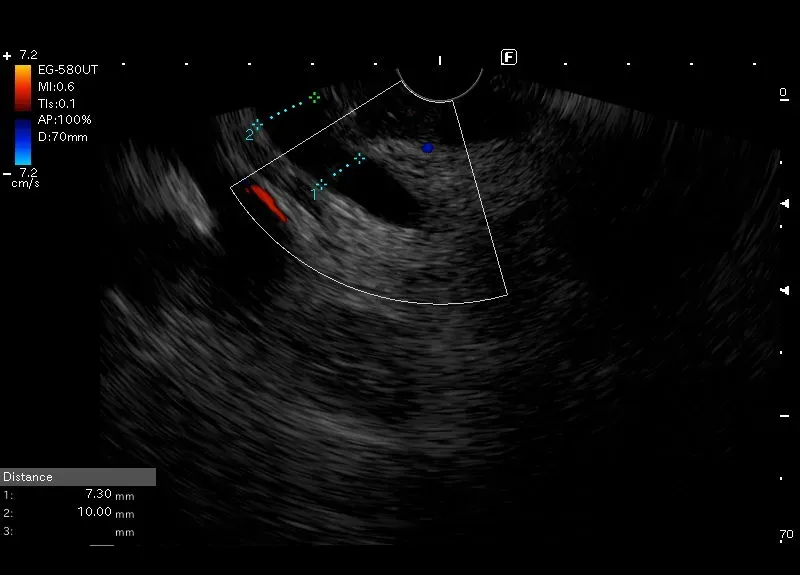
Task: Click the F orientation marker icon
Action: pos(508,56)
